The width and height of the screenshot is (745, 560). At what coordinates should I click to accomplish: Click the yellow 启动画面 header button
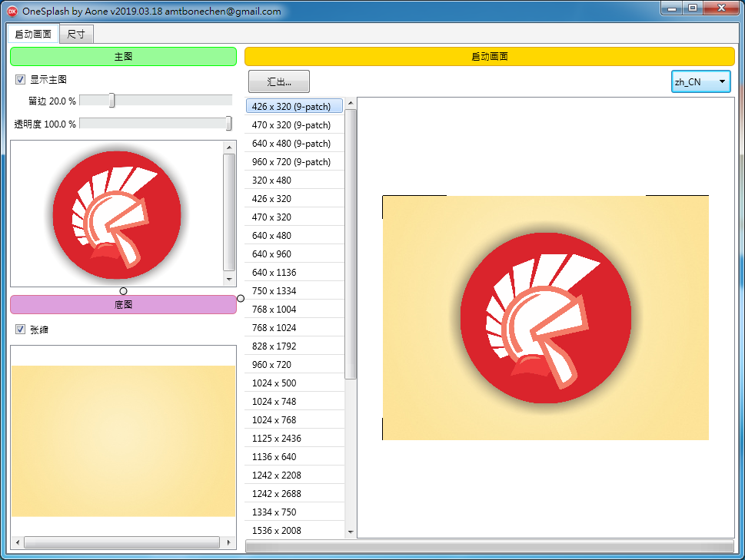pos(490,57)
